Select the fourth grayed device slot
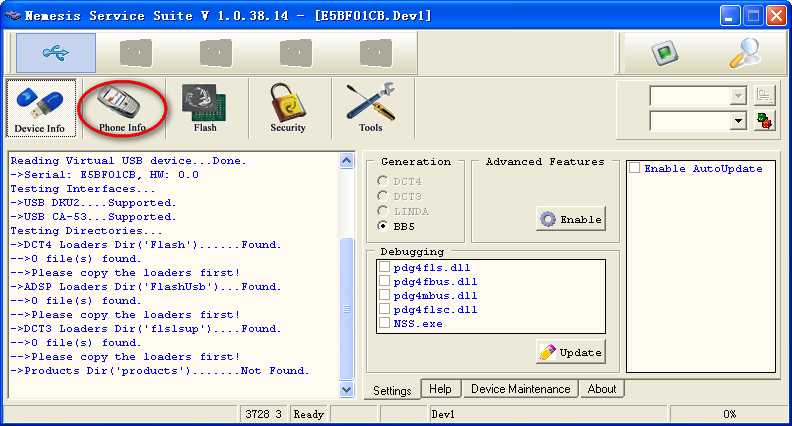 point(295,53)
